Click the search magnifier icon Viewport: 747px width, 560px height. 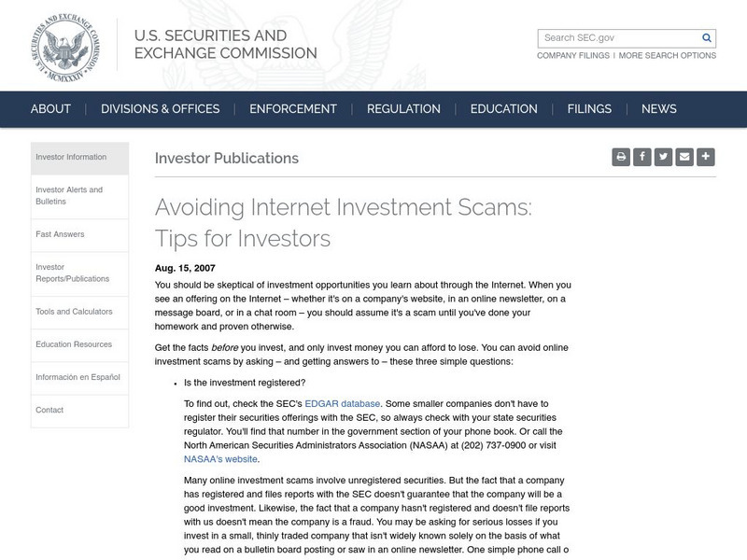(x=707, y=38)
